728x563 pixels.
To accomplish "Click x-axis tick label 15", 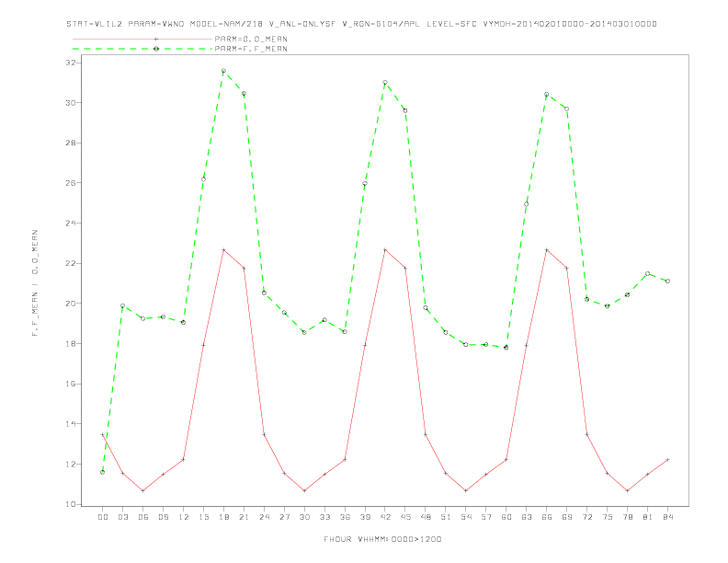I will click(203, 517).
